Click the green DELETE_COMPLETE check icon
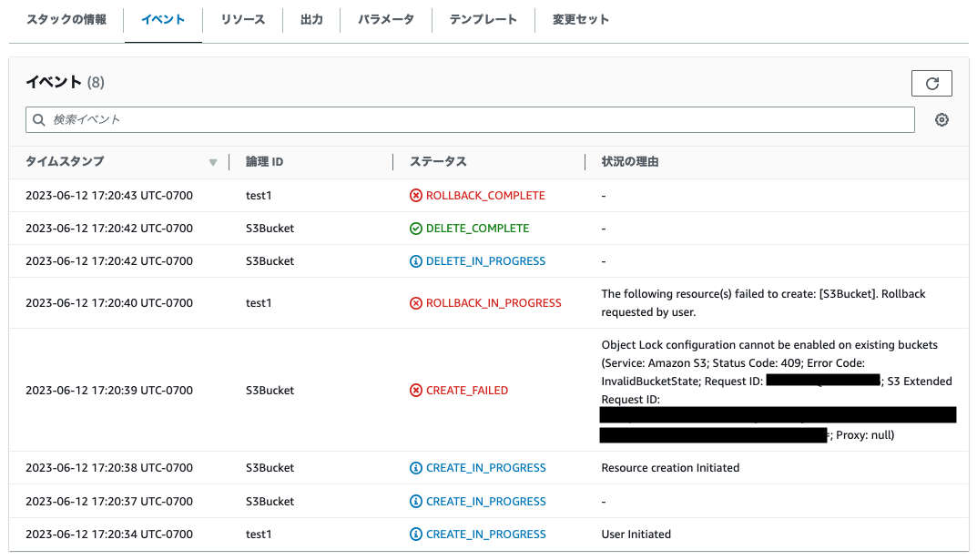Viewport: 977px width, 560px height. pos(415,228)
